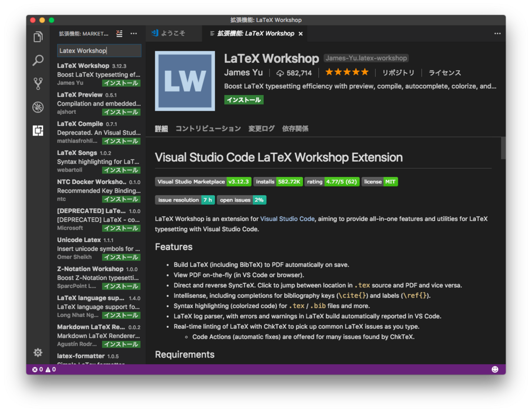532x412 pixels.
Task: Open the Search view icon
Action: click(x=38, y=60)
